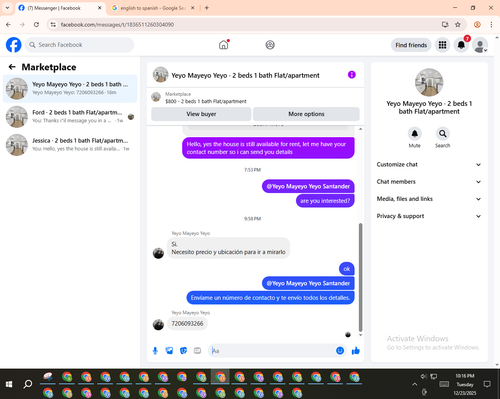This screenshot has height=399, width=500.
Task: Open site information icon in address bar
Action: (x=53, y=25)
